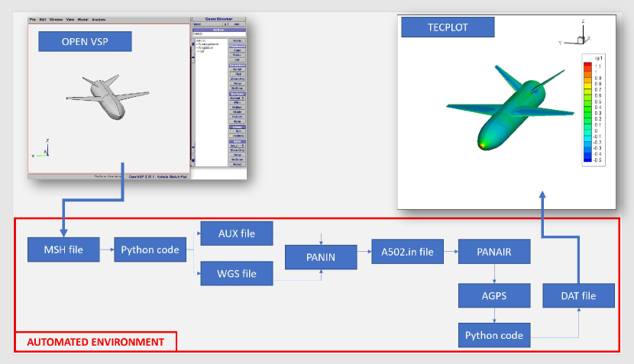
Task: Click the pressure-colored aircraft in the Tecplot view
Action: [x=509, y=108]
